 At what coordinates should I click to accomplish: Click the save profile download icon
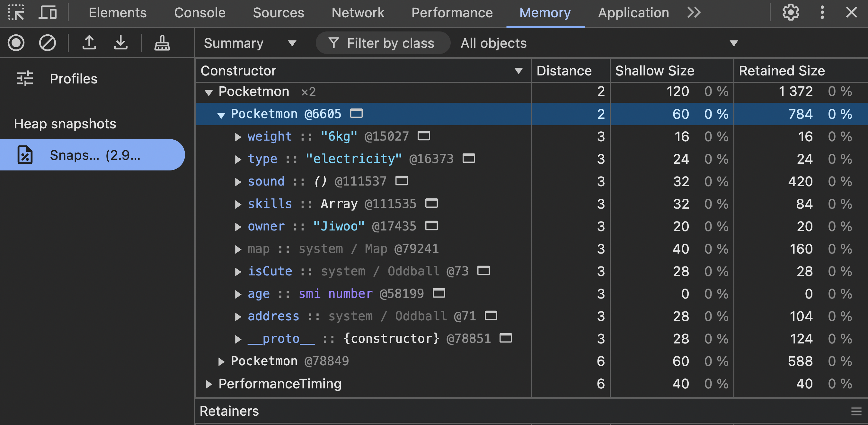click(x=121, y=43)
